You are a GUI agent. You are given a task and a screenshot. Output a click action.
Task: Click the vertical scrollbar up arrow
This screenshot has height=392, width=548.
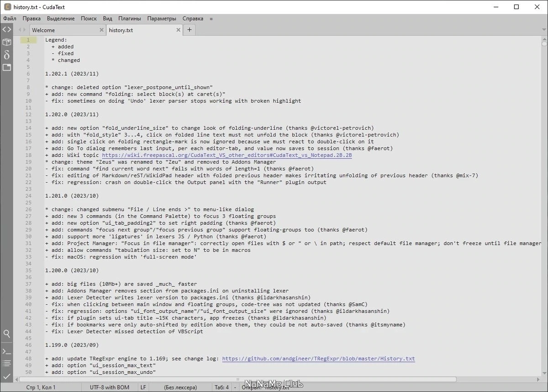coord(544,39)
